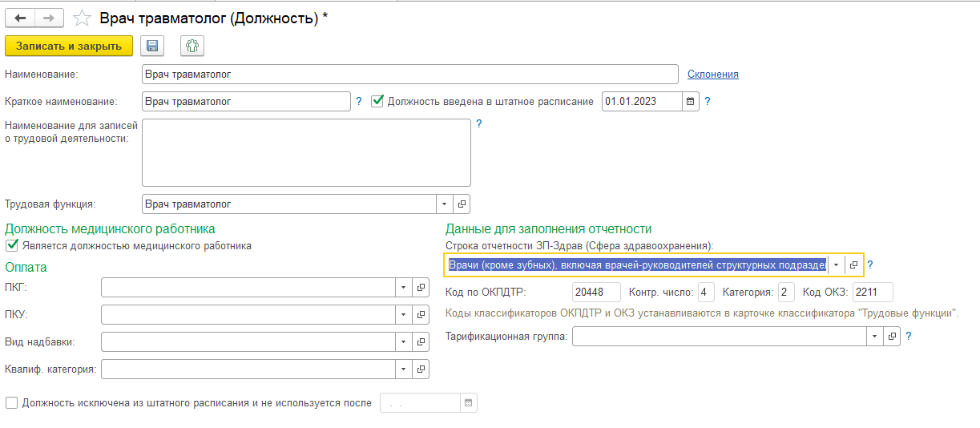Image resolution: width=980 pixels, height=428 pixels.
Task: Go forward with the right arrow button
Action: [x=49, y=18]
